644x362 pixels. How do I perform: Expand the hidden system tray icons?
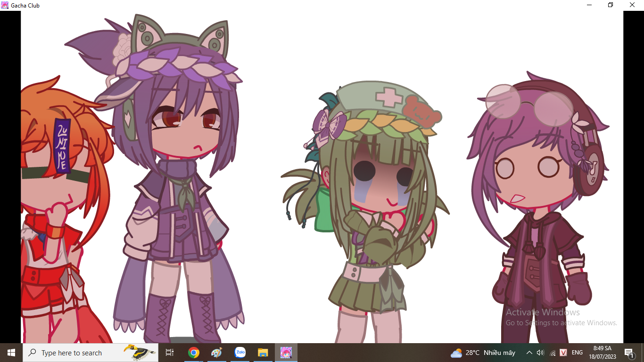click(529, 353)
